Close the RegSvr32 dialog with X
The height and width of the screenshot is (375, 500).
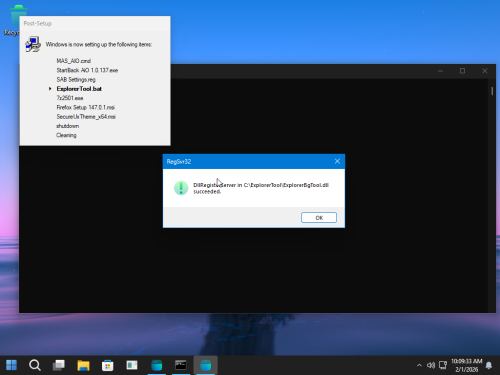click(337, 161)
